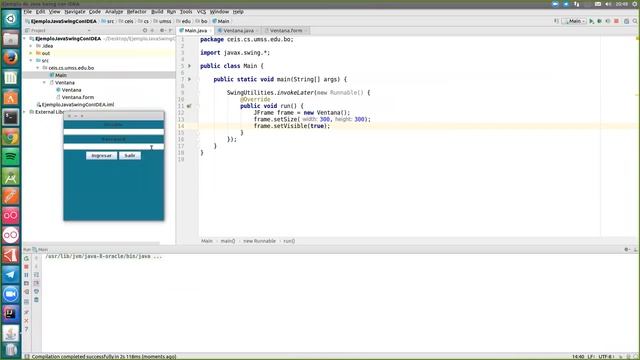Click the green Run button in the toolbar

pyautogui.click(x=591, y=21)
